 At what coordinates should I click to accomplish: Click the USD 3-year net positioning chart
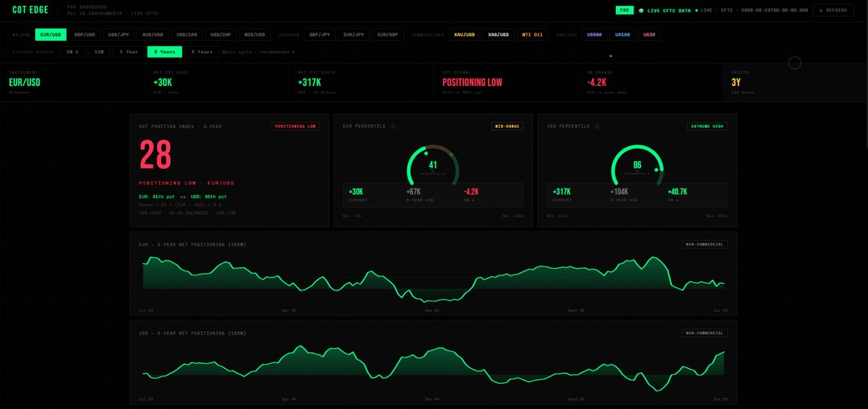click(433, 368)
